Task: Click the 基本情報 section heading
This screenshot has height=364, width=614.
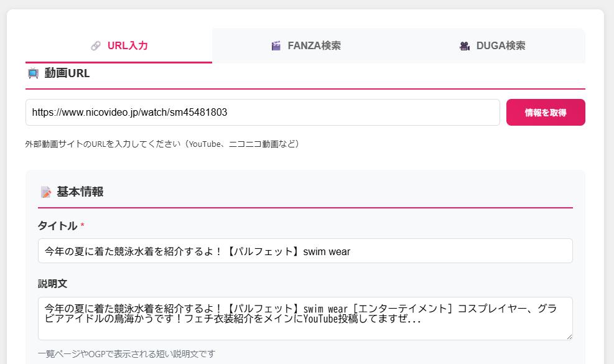Action: click(x=80, y=192)
